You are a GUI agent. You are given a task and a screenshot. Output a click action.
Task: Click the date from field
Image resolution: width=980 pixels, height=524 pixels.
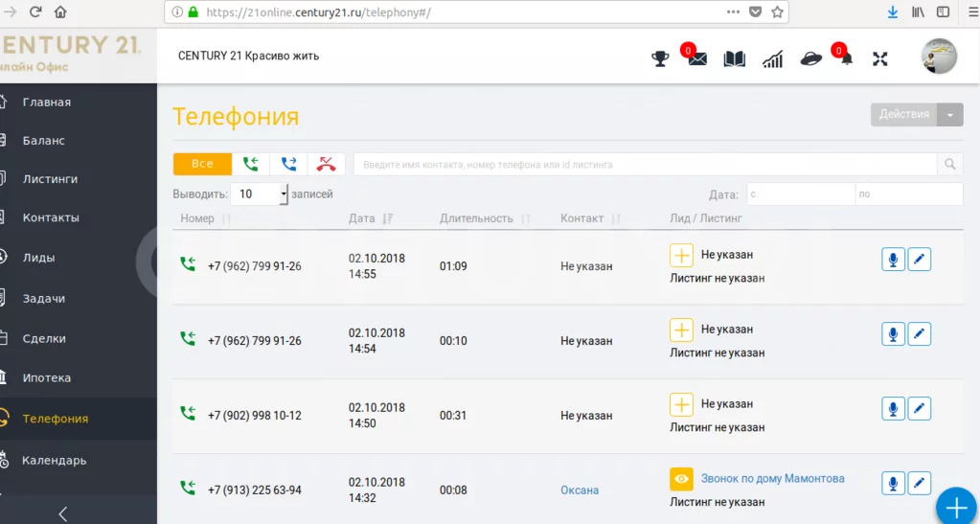(801, 194)
